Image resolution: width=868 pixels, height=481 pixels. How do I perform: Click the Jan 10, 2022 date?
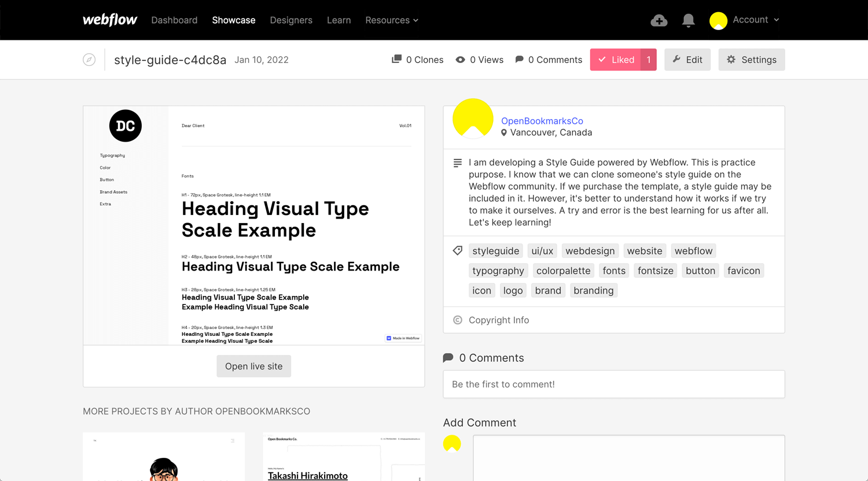pos(262,60)
